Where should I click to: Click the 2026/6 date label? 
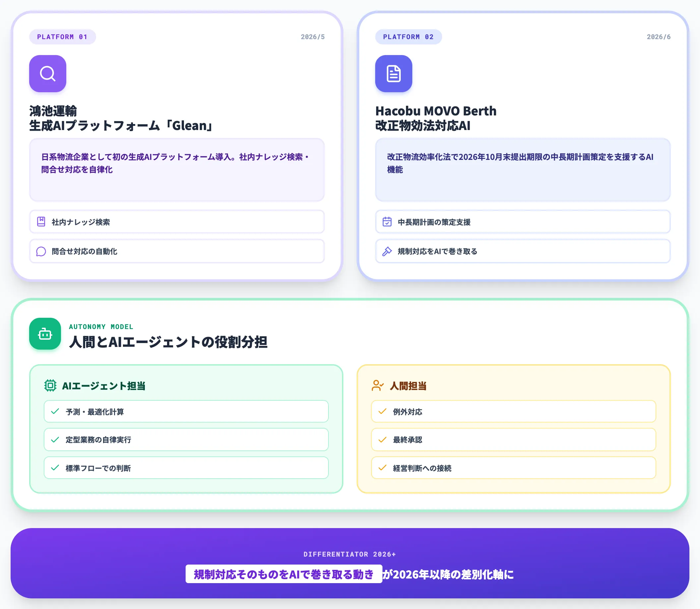point(659,37)
